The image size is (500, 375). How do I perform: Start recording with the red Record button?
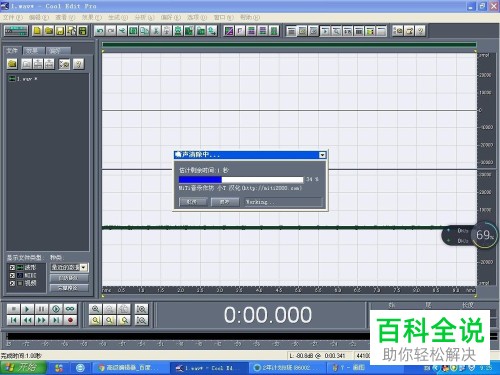(x=70, y=320)
